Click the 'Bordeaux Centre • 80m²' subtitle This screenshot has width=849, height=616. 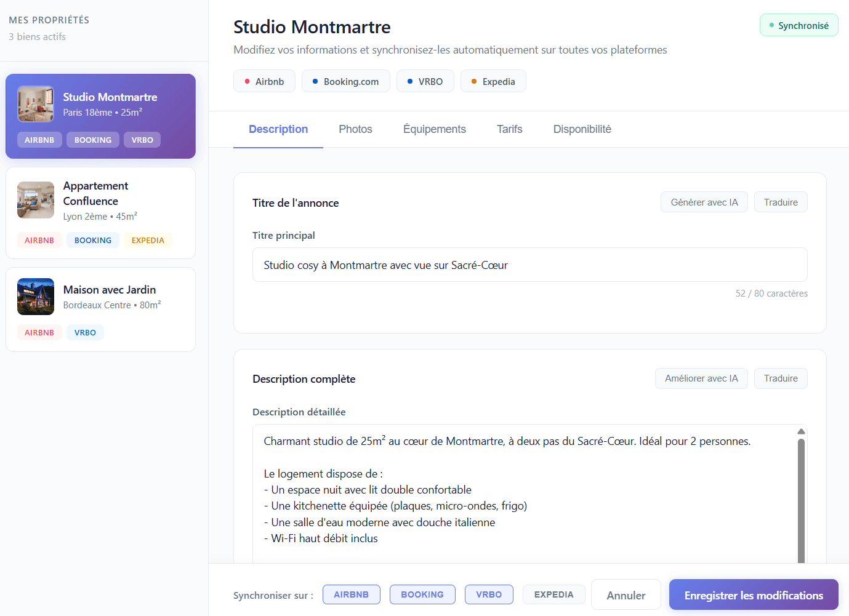click(x=112, y=305)
